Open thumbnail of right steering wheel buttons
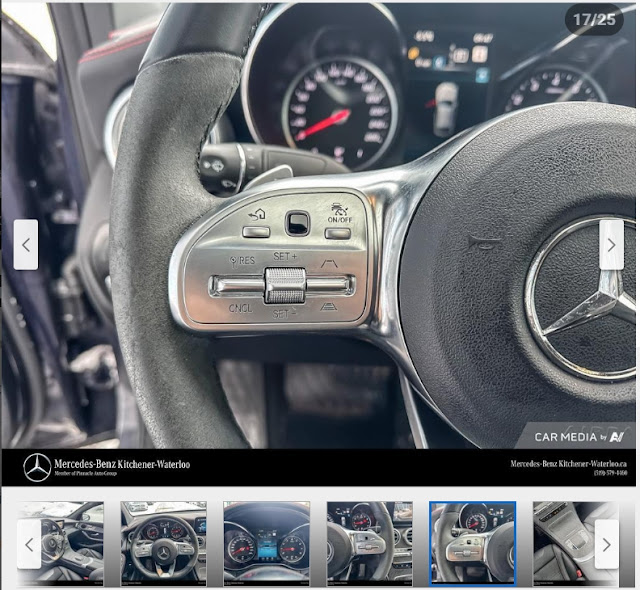 point(369,544)
